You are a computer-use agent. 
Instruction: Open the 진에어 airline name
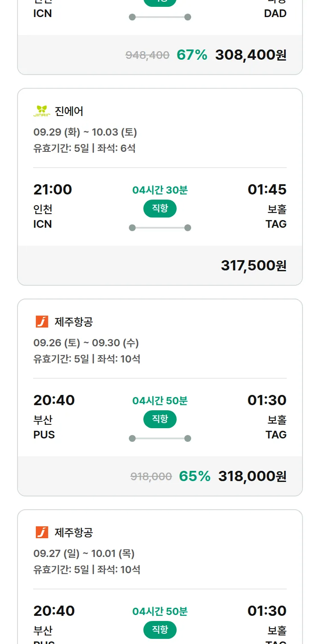(69, 111)
